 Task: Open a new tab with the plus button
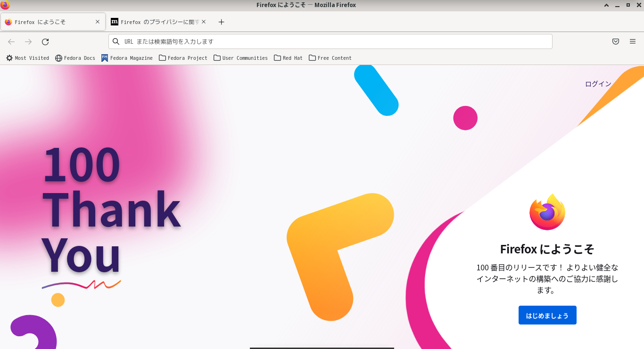[x=222, y=22]
